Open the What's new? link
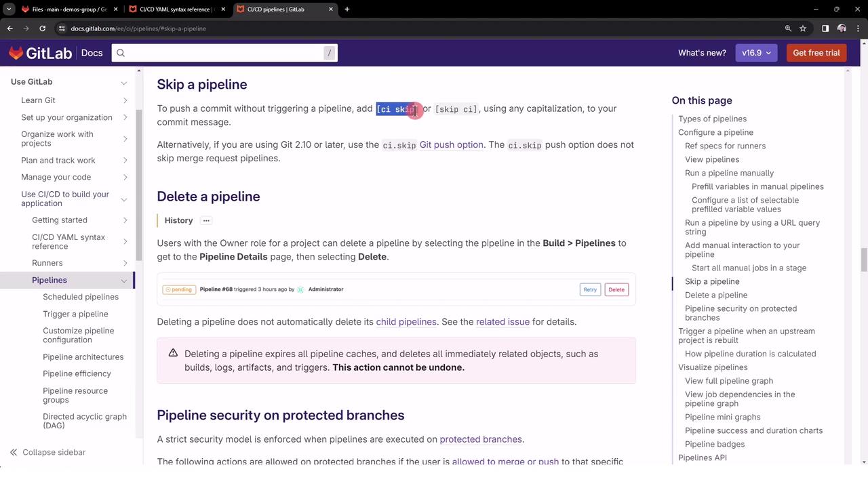868x488 pixels. click(x=702, y=53)
